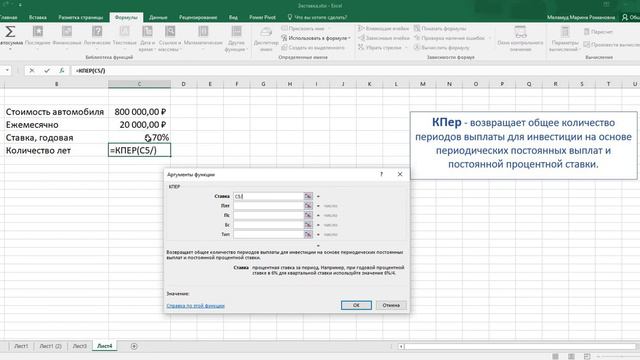Open Calculation Options dropdown
Image resolution: width=640 pixels, height=360 pixels.
point(564,38)
